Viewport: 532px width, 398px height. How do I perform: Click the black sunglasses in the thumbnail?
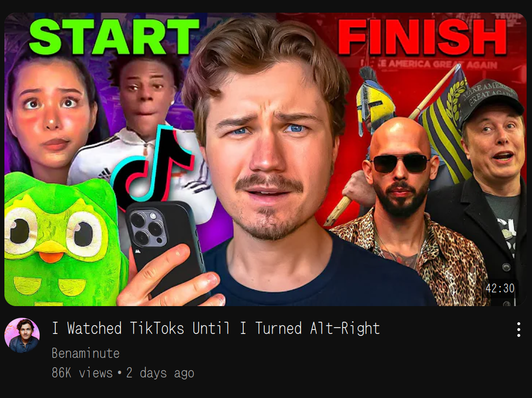pos(400,163)
